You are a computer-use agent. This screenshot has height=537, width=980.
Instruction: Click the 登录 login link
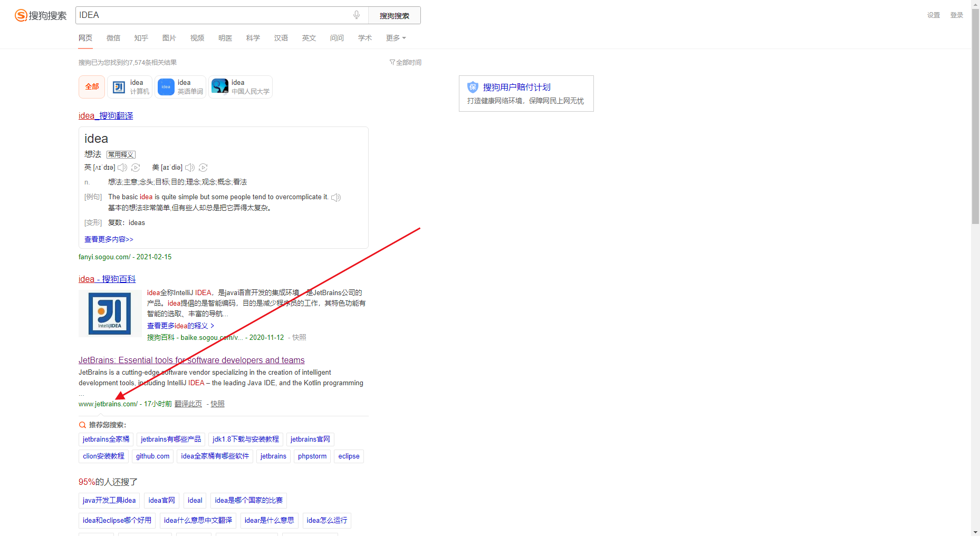coord(957,15)
